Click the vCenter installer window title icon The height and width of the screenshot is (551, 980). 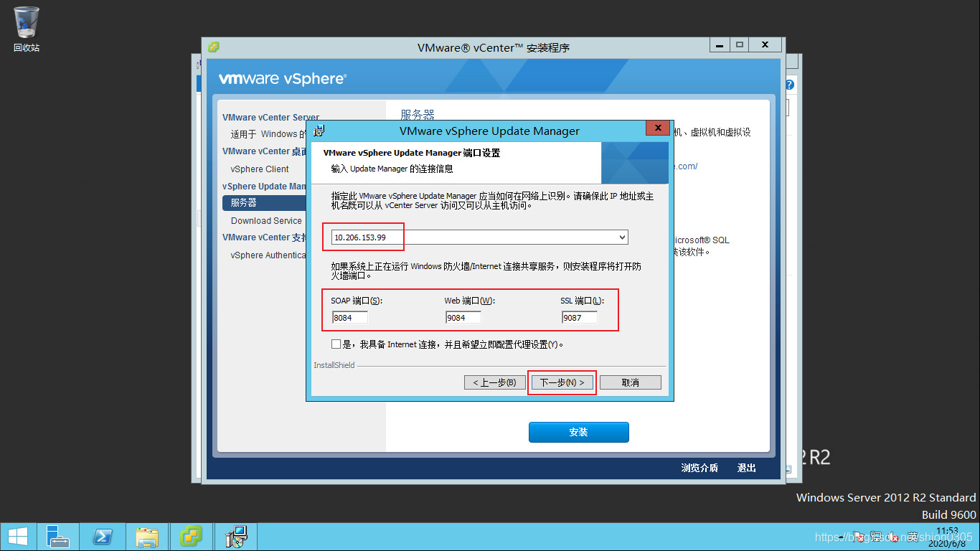pos(213,47)
